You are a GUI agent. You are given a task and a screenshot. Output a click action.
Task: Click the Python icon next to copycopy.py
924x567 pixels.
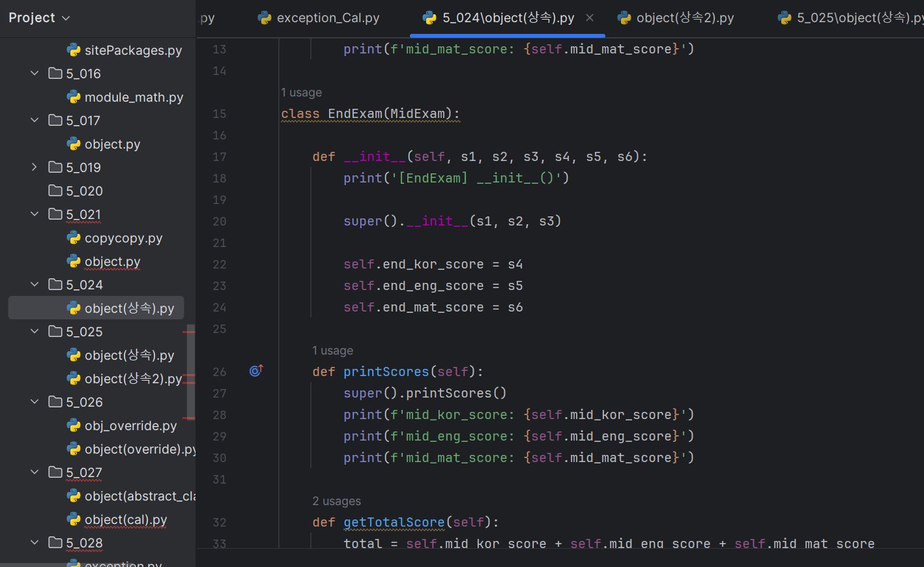point(74,238)
